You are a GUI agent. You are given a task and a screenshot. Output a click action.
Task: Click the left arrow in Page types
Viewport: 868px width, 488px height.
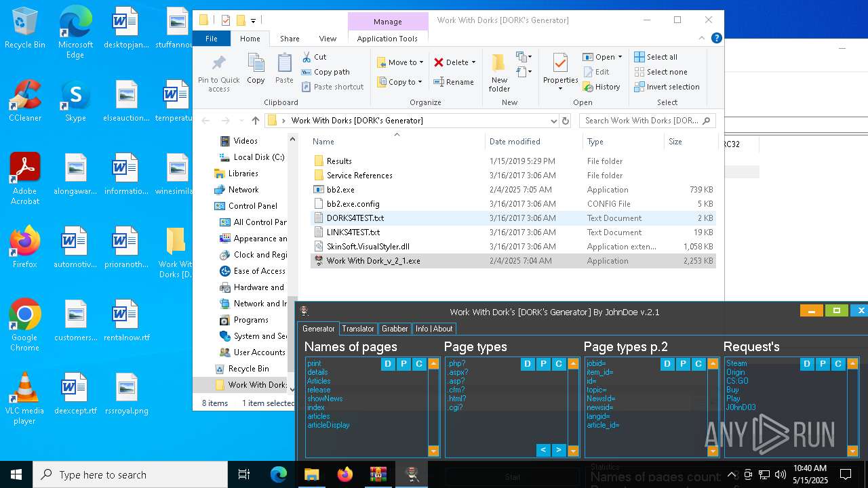click(543, 450)
